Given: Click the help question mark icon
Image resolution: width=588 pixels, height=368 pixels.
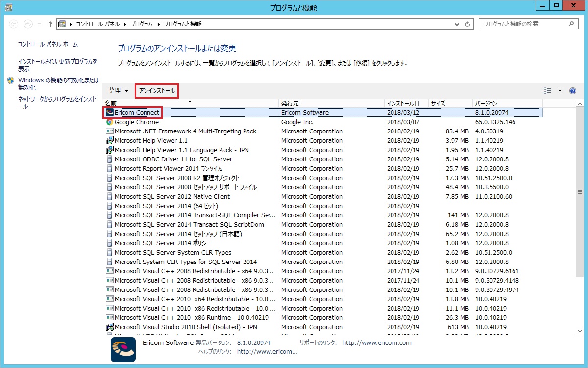Looking at the screenshot, I should (x=572, y=91).
